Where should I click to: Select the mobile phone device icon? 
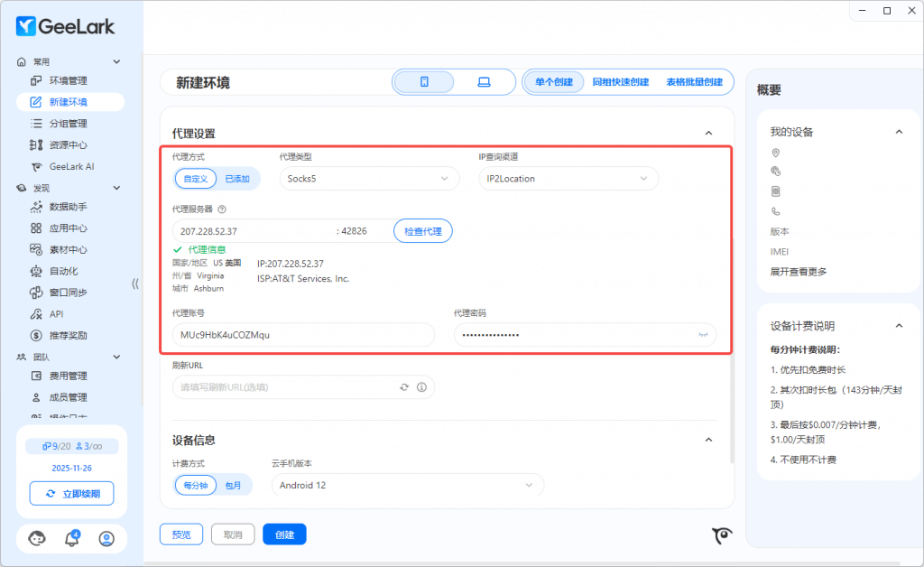424,82
